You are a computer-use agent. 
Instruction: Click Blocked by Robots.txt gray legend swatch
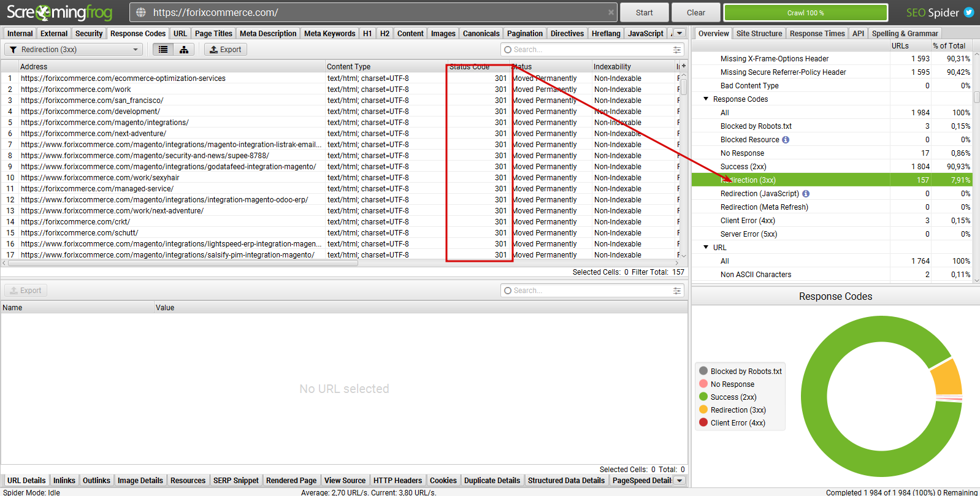click(703, 371)
